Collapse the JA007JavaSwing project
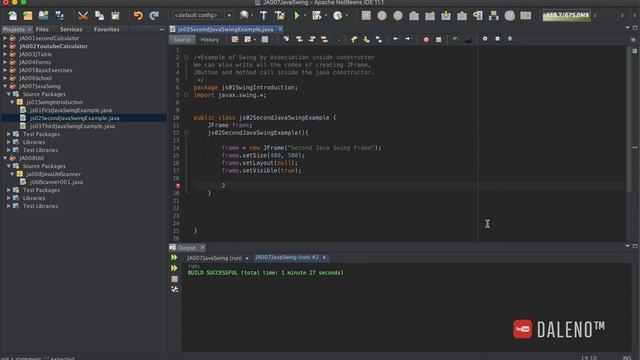This screenshot has height=360, width=640. pyautogui.click(x=5, y=86)
